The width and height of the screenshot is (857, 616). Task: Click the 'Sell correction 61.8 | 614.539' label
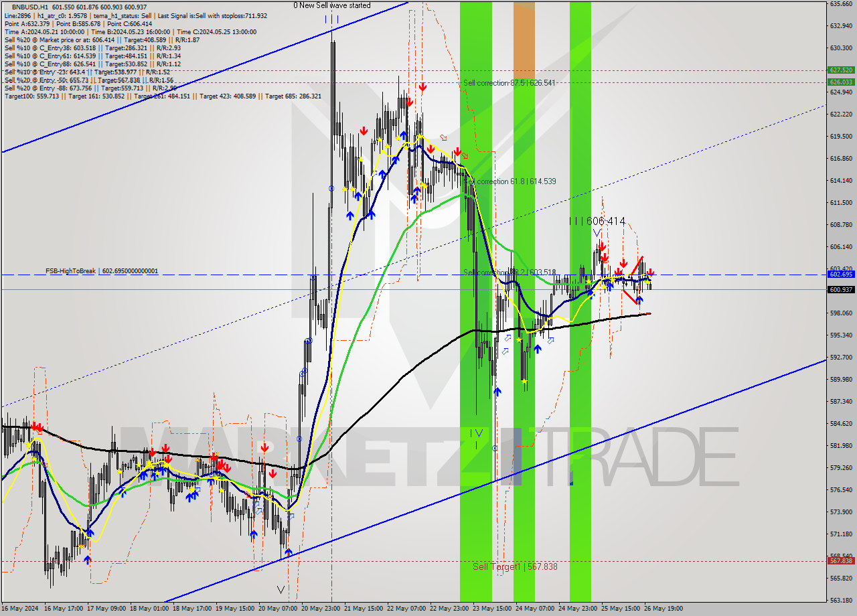pyautogui.click(x=510, y=181)
